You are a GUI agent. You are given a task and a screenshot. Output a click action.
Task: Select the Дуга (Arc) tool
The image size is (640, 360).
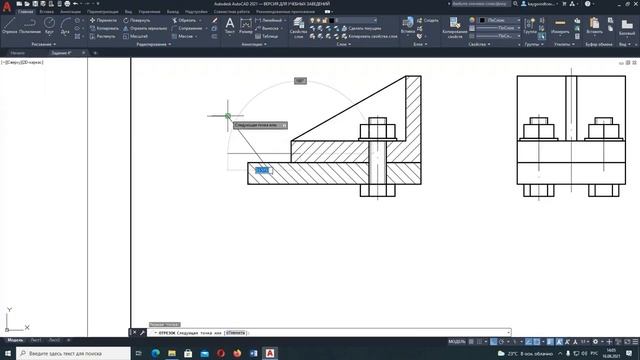click(x=65, y=25)
